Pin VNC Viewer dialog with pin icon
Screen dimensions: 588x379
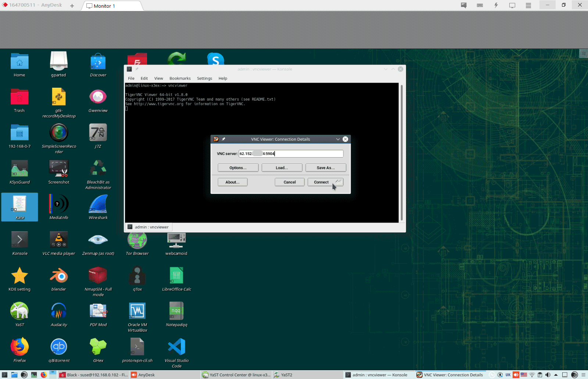point(223,139)
